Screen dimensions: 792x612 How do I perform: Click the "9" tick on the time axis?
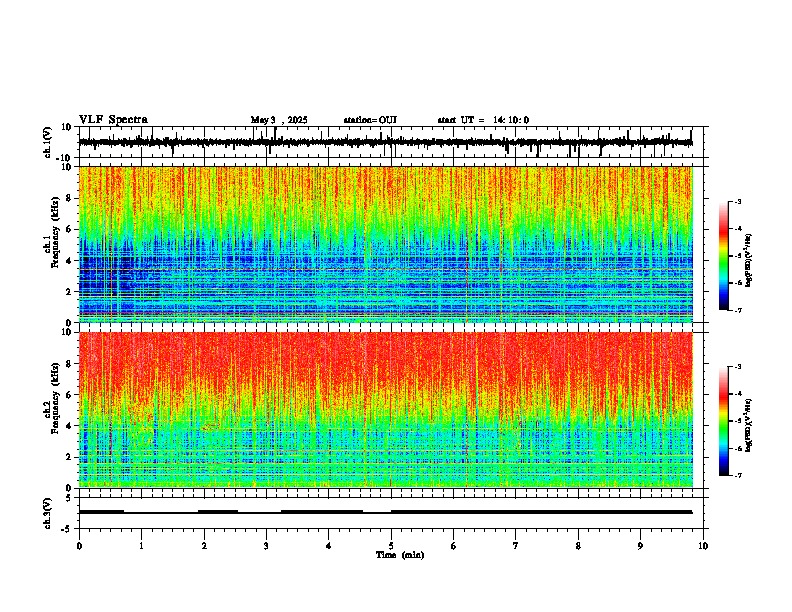pyautogui.click(x=640, y=546)
